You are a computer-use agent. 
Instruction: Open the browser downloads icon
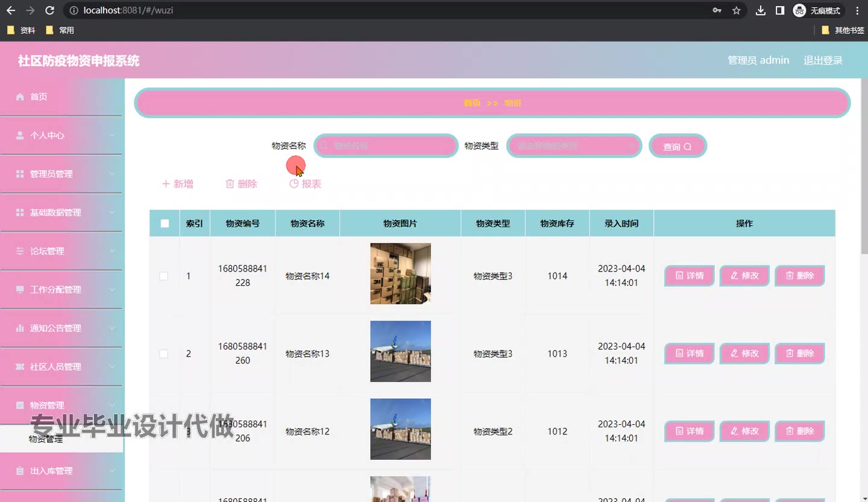[761, 10]
